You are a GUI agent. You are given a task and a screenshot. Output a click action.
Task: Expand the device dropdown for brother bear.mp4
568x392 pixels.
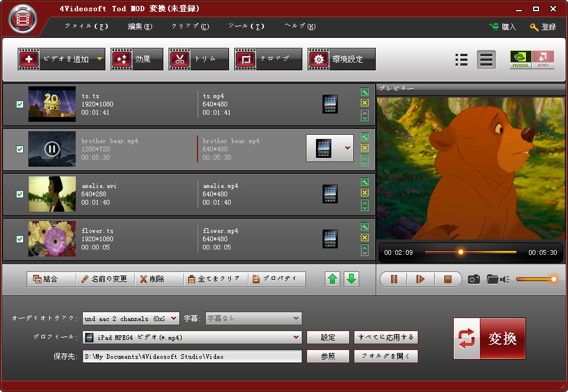(347, 148)
